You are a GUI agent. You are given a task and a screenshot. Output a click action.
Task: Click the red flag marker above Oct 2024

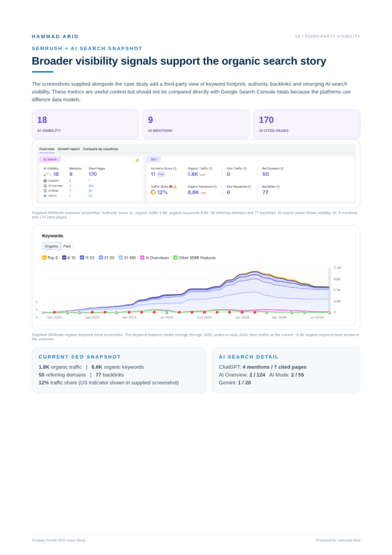(55, 312)
